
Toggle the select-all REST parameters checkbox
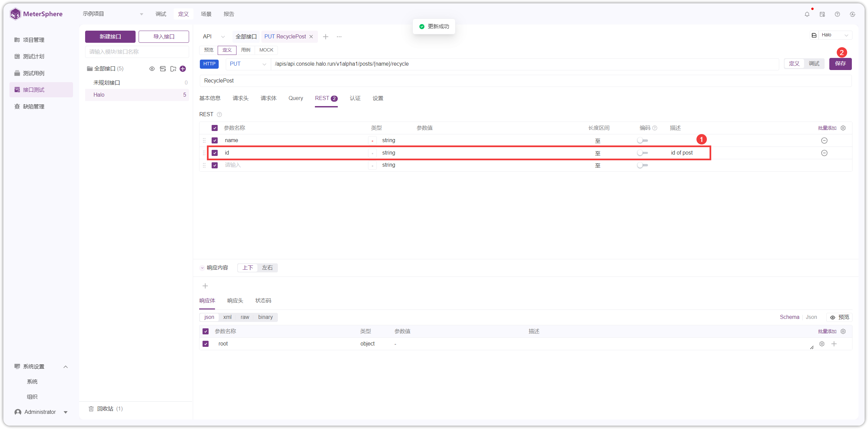pos(215,128)
